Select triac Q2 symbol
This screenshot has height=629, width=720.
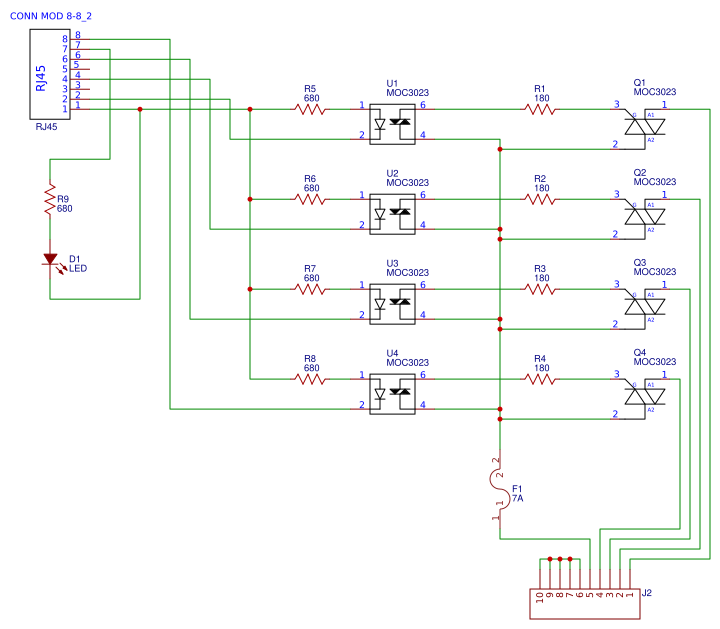[645, 217]
